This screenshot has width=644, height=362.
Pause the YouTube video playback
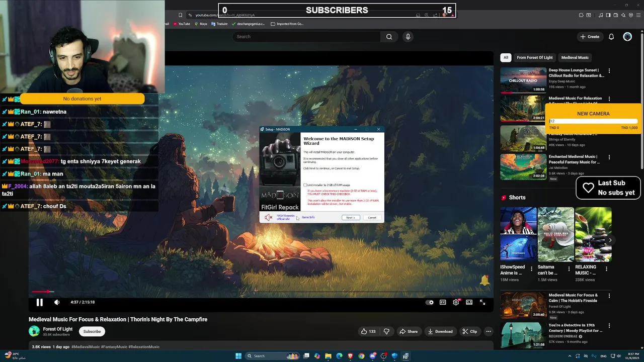point(39,302)
